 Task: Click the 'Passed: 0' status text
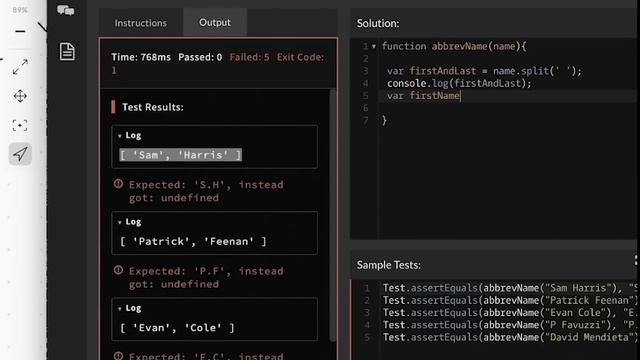(x=200, y=57)
